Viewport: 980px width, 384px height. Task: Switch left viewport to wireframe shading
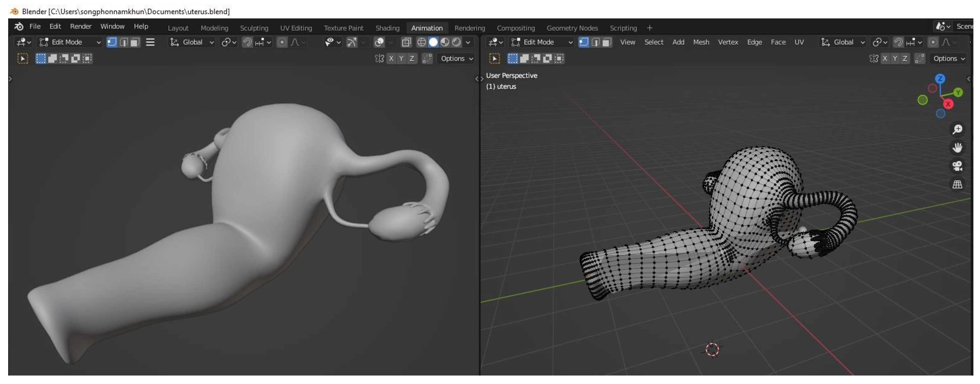pyautogui.click(x=421, y=42)
